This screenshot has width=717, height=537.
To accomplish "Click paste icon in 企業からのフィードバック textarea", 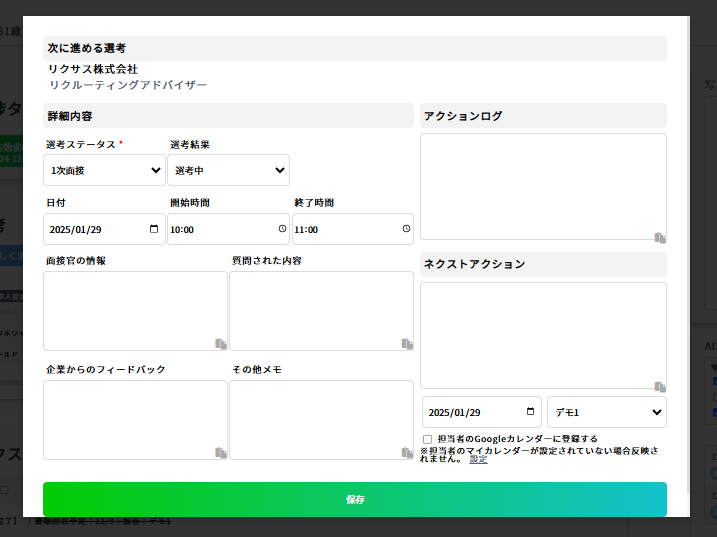I will click(x=220, y=453).
